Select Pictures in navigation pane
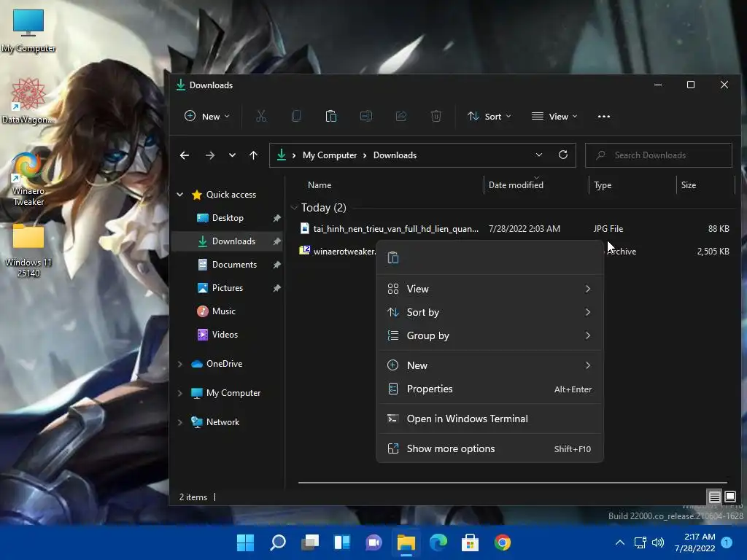The image size is (747, 560). 227,287
